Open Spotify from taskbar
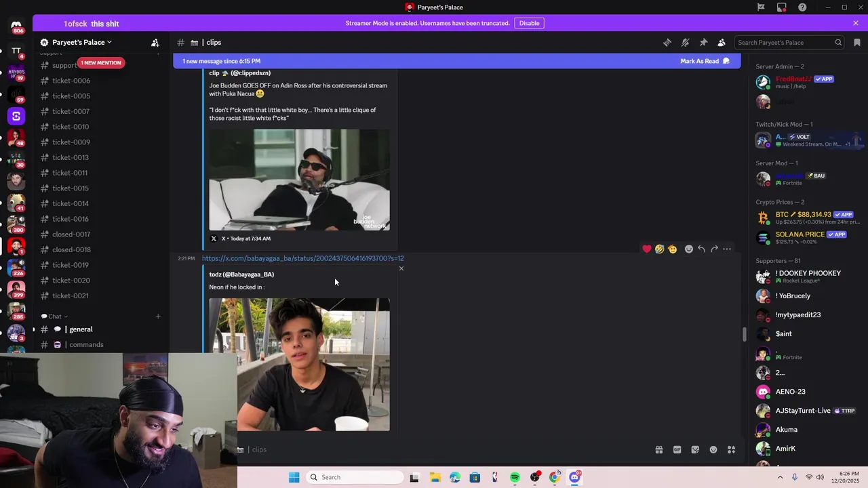The image size is (868, 488). (x=515, y=477)
